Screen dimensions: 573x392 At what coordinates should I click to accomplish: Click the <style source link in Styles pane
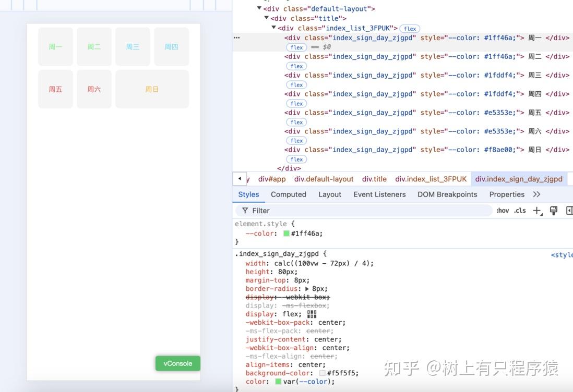563,254
